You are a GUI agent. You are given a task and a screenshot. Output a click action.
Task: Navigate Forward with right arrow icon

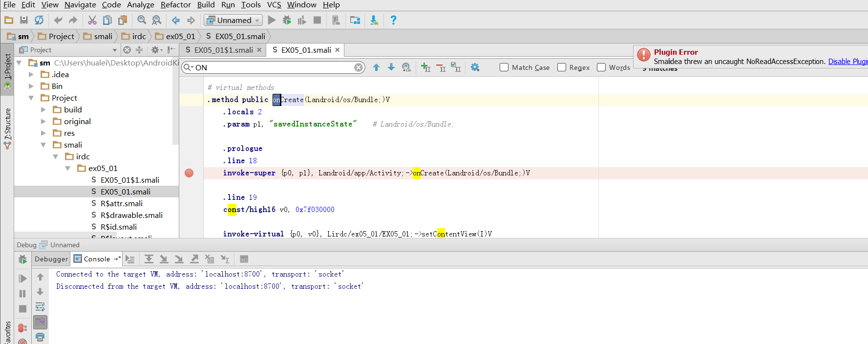pos(191,20)
